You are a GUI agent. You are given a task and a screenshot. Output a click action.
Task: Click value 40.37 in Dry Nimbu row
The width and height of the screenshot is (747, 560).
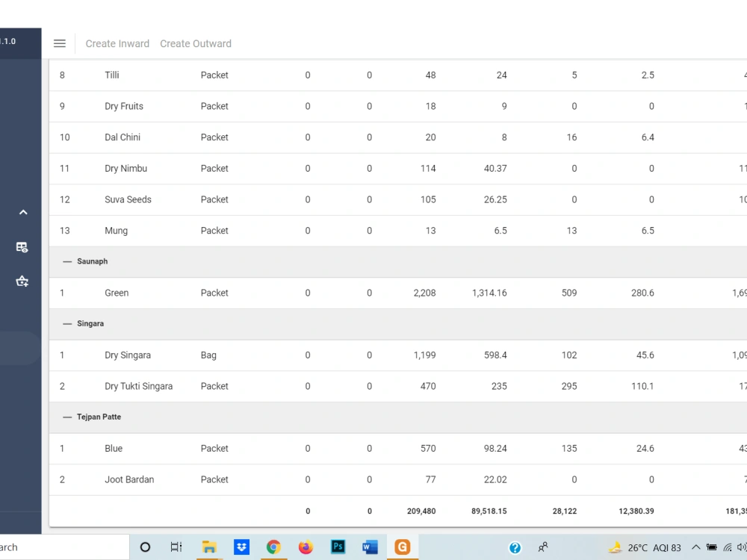pyautogui.click(x=495, y=169)
